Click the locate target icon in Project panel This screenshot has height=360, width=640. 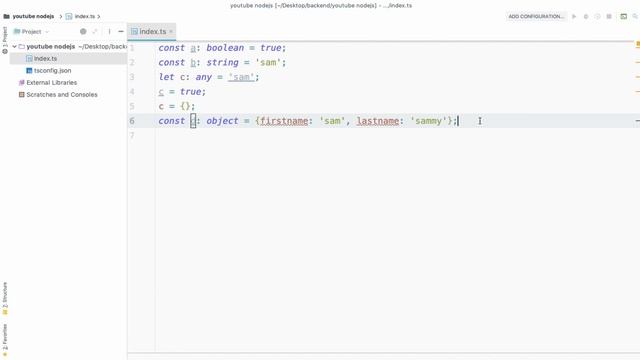point(83,31)
